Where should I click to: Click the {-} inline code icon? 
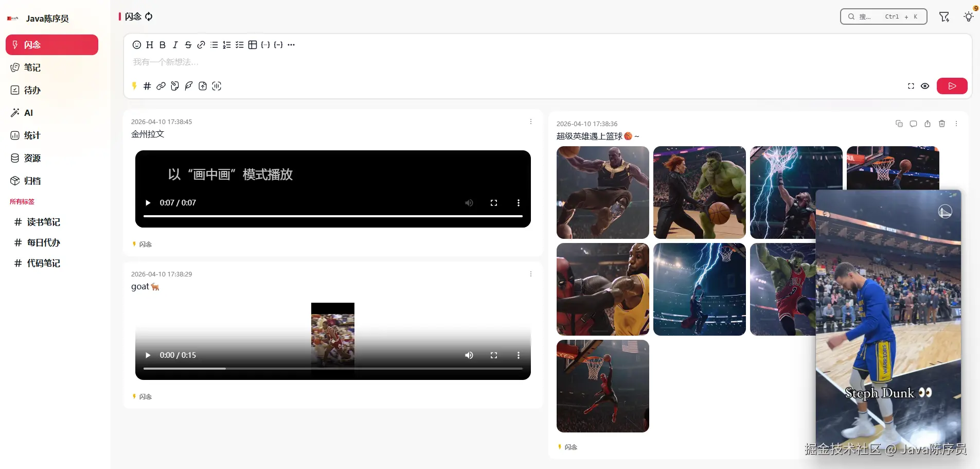coord(278,45)
